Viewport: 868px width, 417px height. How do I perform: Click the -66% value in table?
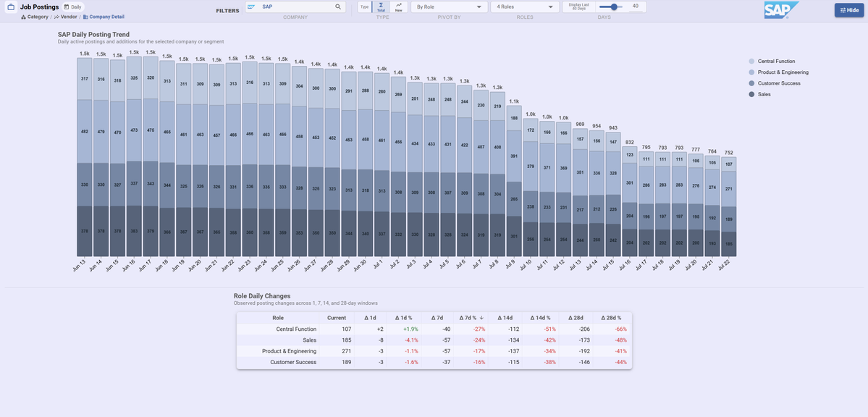tap(620, 329)
